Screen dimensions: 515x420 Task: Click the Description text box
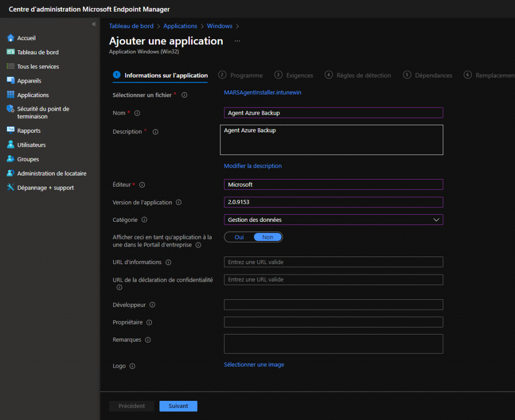pos(331,139)
